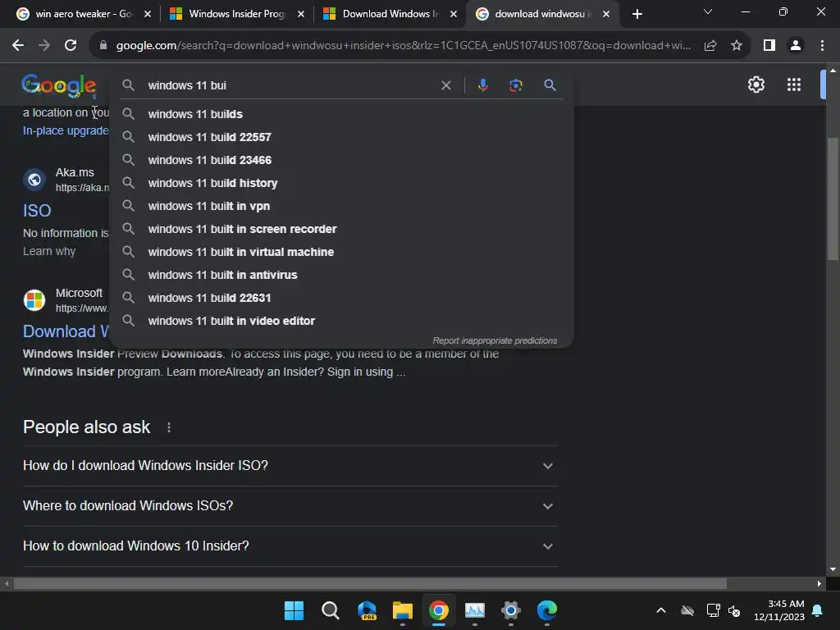Open the Chrome profile menu

[796, 46]
